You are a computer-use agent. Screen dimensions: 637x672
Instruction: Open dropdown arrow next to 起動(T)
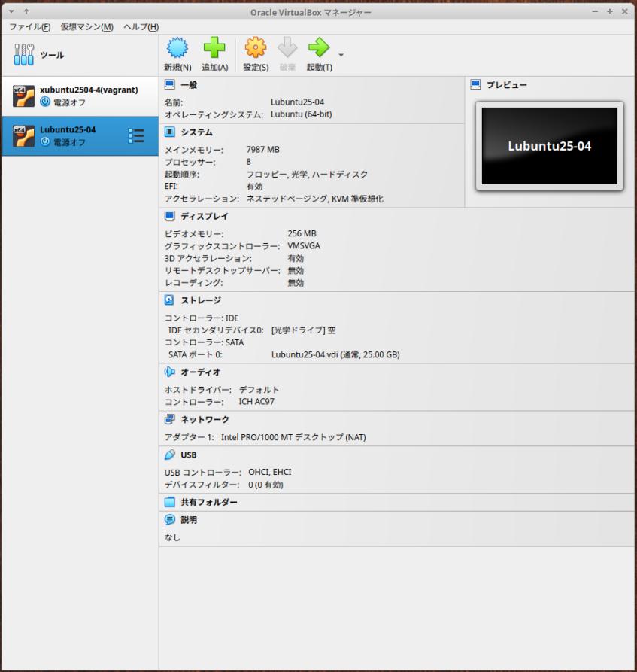341,55
